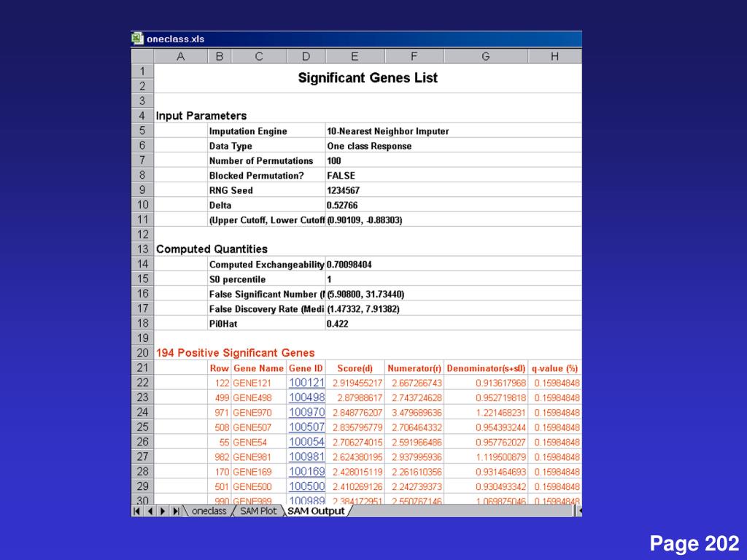The width and height of the screenshot is (747, 560).
Task: Select row 20 header
Action: (142, 353)
